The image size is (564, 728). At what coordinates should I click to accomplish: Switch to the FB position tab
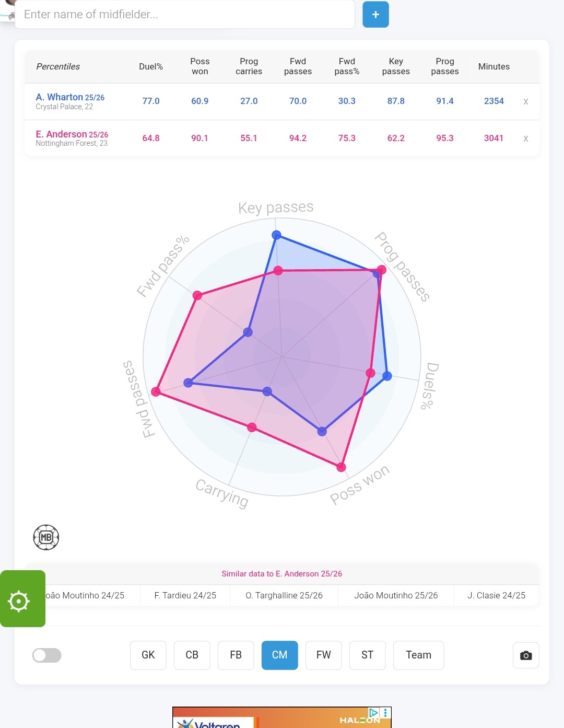tap(236, 655)
